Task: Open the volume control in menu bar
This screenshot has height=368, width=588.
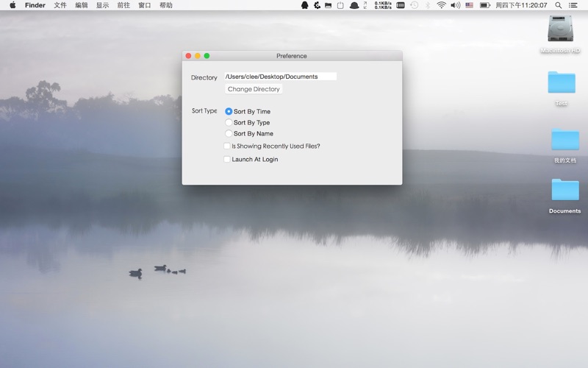Action: [x=455, y=5]
